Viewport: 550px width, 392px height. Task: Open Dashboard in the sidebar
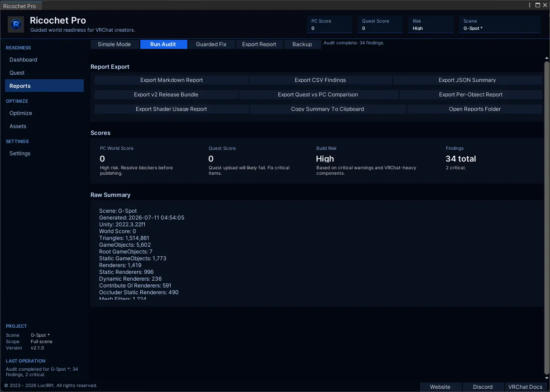tap(44, 60)
